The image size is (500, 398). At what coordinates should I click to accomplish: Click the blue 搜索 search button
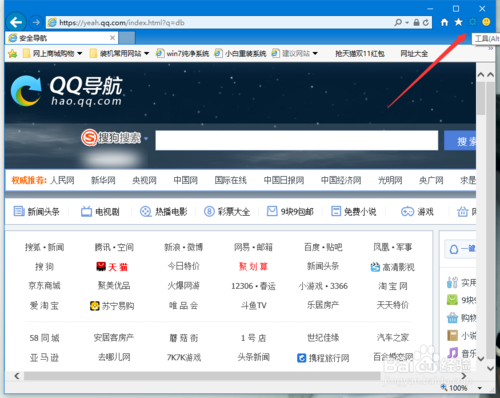tap(460, 141)
